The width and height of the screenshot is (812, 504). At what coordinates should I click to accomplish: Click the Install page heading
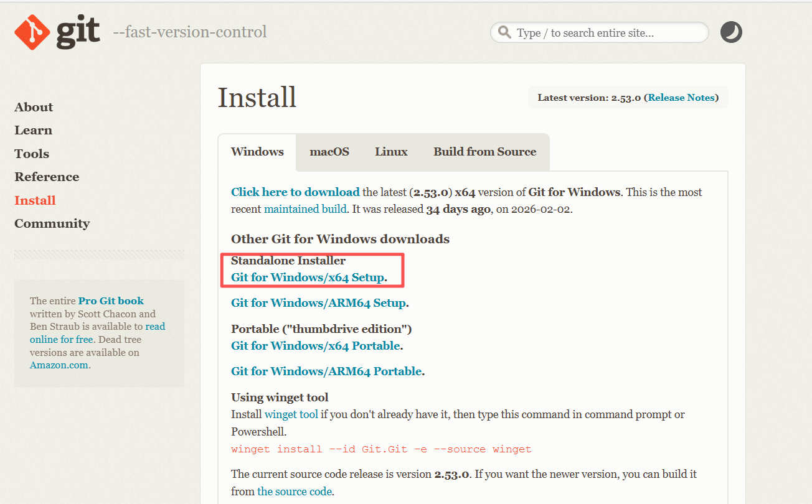point(257,98)
